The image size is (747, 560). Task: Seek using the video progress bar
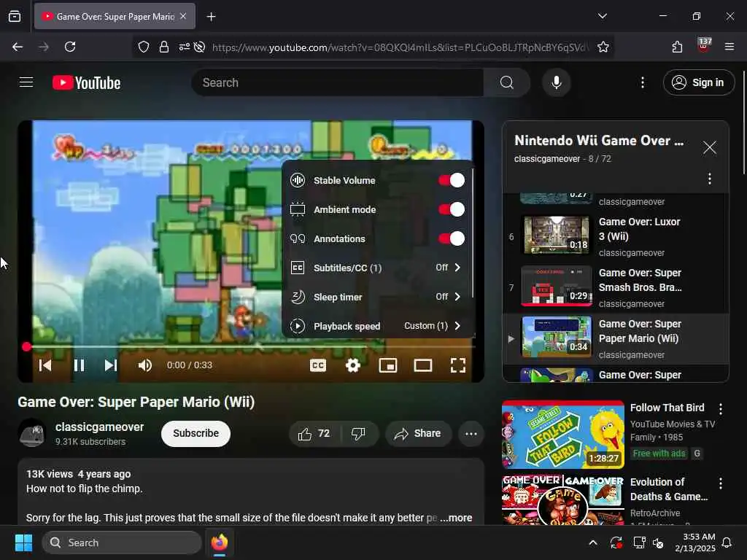pos(251,346)
